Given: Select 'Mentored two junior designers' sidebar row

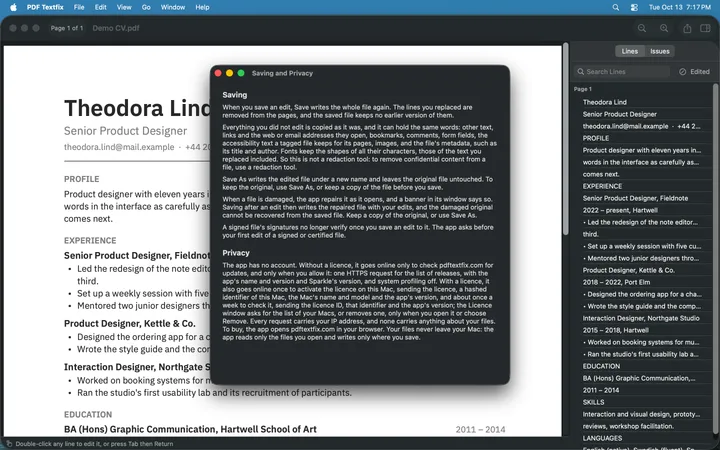Looking at the screenshot, I should pos(643,258).
